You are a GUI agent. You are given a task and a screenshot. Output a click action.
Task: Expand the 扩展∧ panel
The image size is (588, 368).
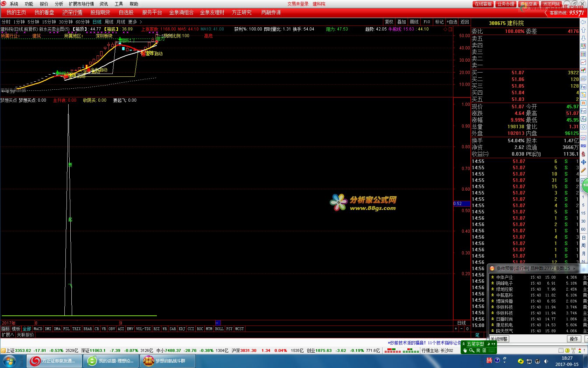click(x=7, y=335)
